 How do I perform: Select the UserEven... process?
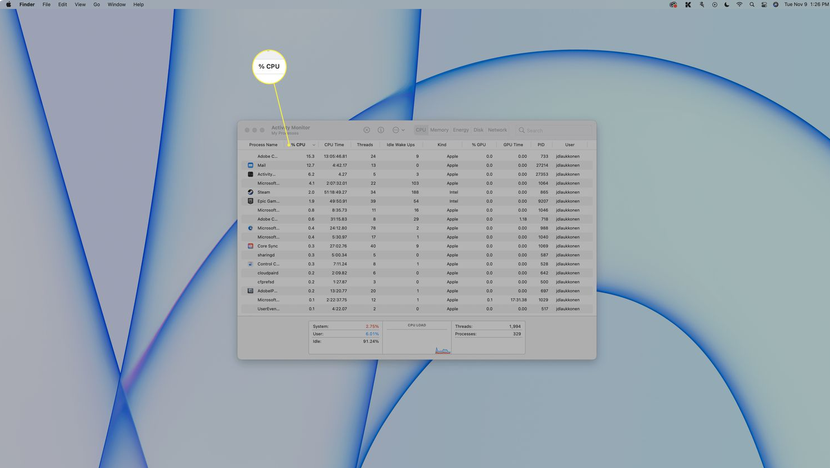pos(417,309)
